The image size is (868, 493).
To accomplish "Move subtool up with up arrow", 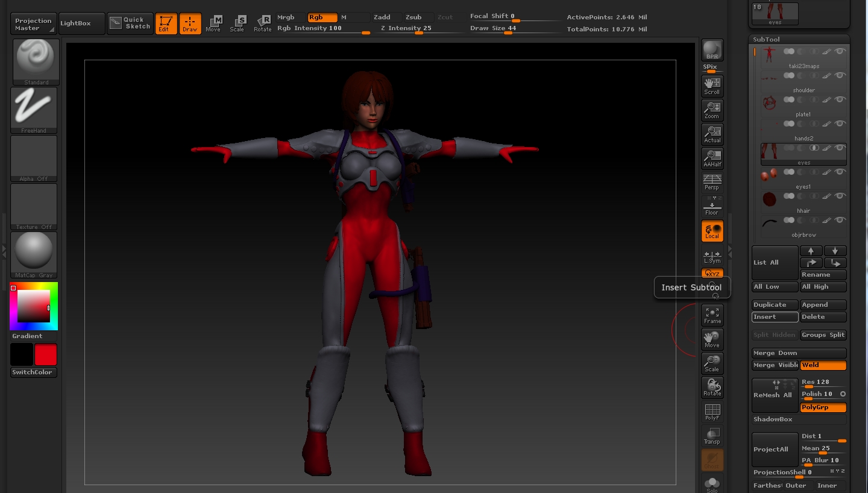I will click(x=811, y=251).
